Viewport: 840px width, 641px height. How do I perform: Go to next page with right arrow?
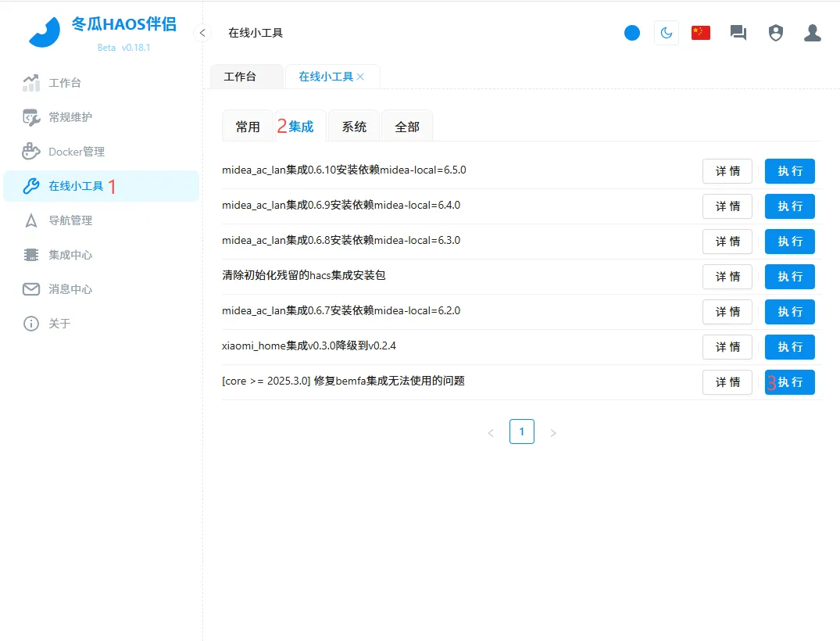click(x=553, y=432)
